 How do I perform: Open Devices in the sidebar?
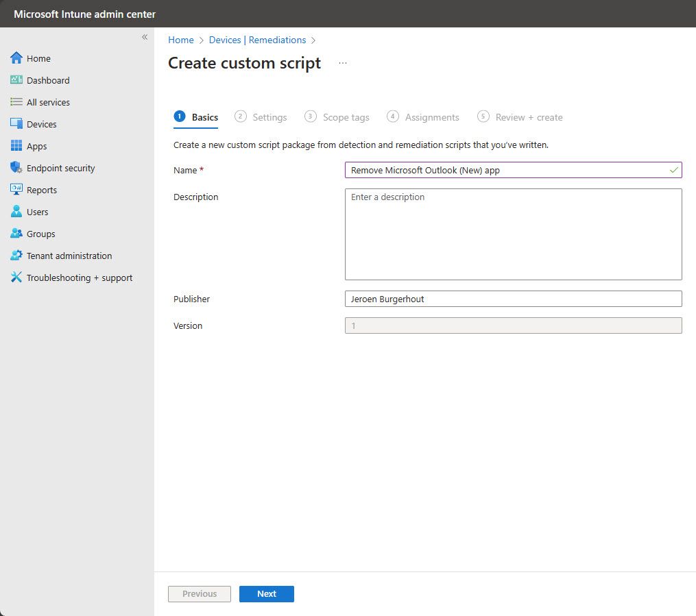[41, 124]
